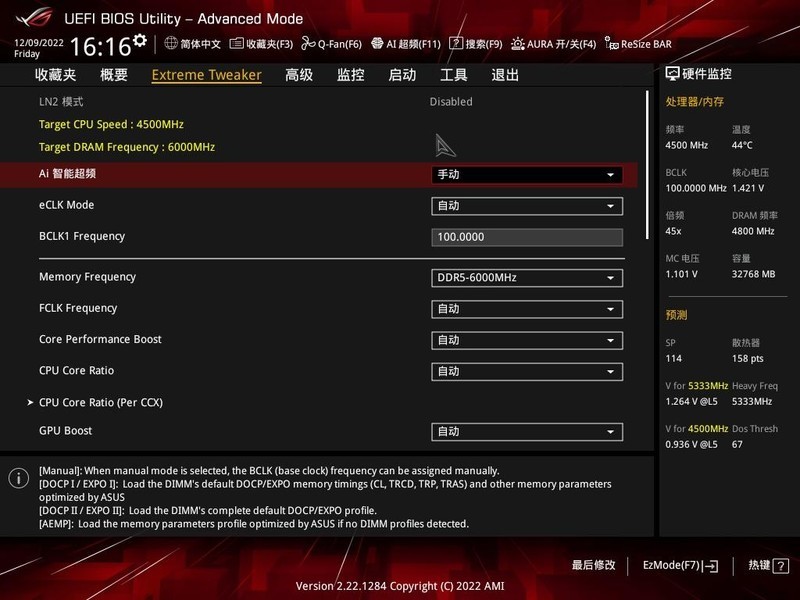Click the 1.101 V MC voltage value
The height and width of the screenshot is (600, 800).
pyautogui.click(x=681, y=274)
